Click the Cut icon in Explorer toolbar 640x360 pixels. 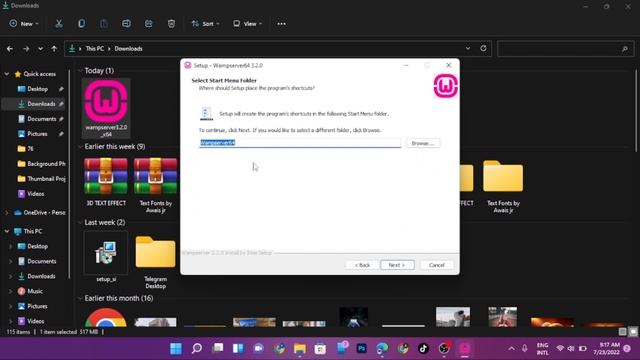59,24
